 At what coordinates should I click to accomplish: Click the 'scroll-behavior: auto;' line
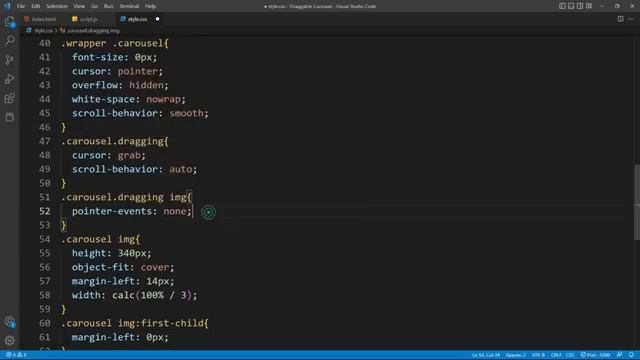134,169
